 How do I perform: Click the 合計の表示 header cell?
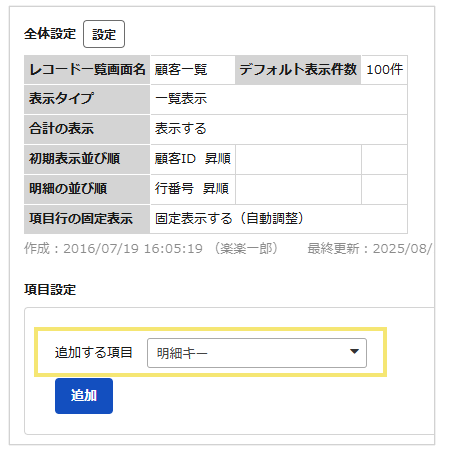(87, 129)
